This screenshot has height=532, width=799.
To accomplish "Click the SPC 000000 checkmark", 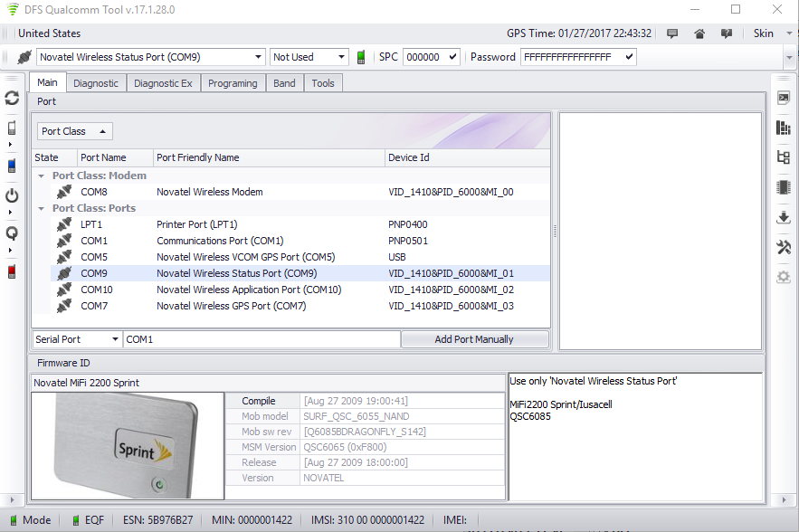I will pos(452,57).
